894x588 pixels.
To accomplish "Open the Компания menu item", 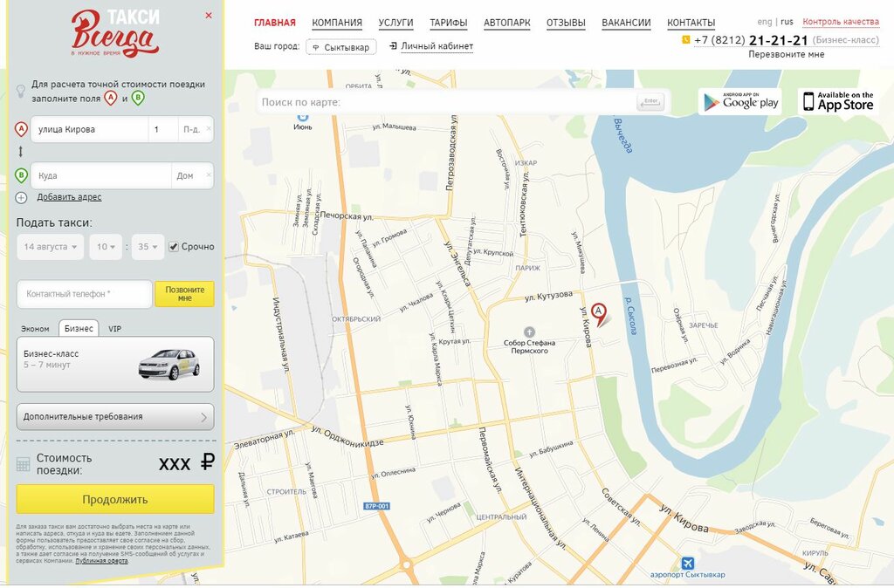I will tap(337, 23).
